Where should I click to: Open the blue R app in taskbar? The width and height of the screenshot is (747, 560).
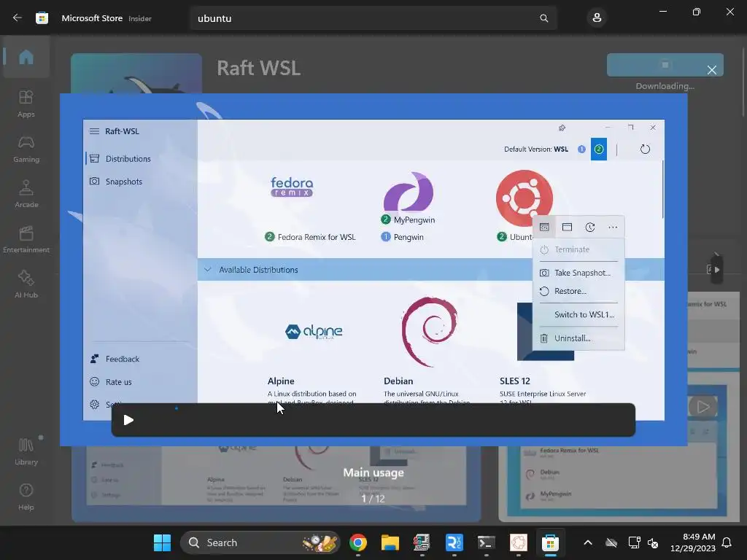[x=454, y=542]
